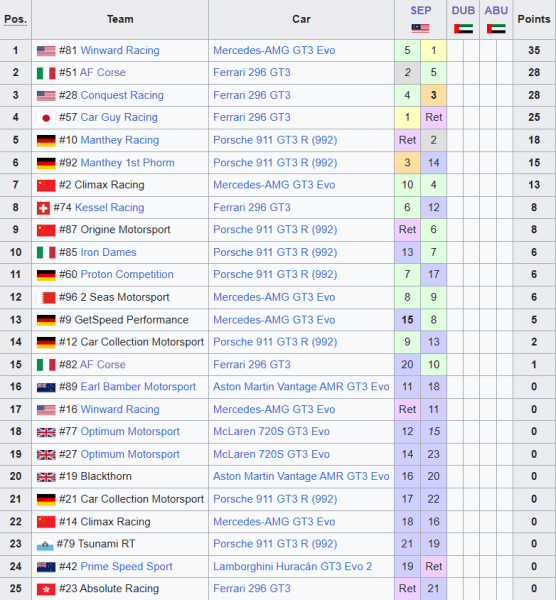Select the 35 points cell for Winward Racing
The width and height of the screenshot is (556, 600).
click(534, 50)
